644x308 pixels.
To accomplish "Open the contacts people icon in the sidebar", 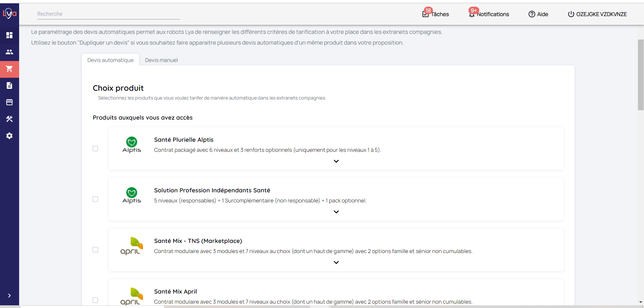I will click(x=9, y=52).
